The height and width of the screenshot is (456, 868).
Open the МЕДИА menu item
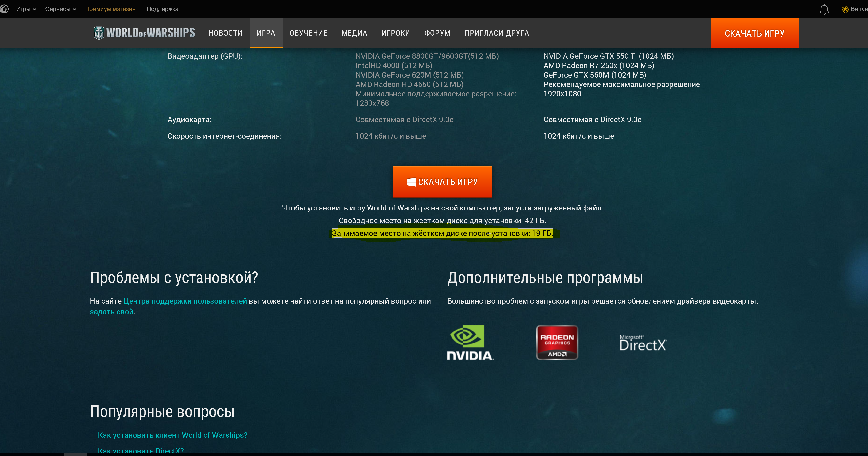[x=354, y=33]
